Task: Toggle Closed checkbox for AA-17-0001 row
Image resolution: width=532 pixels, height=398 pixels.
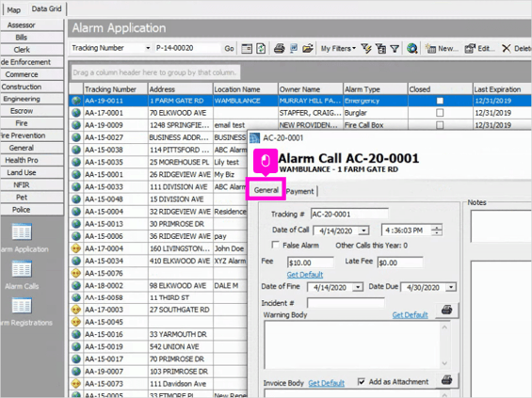Action: click(x=440, y=113)
